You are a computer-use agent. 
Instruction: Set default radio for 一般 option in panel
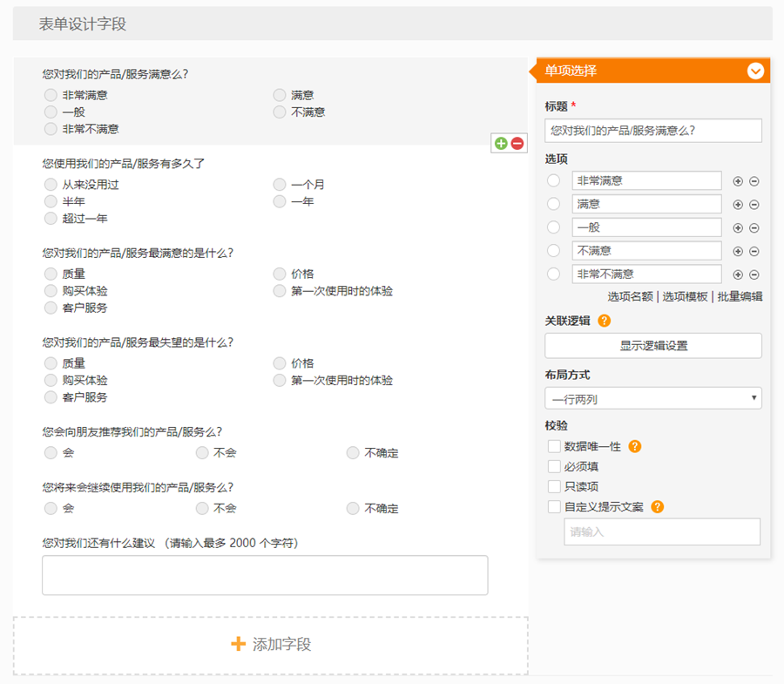tap(553, 227)
